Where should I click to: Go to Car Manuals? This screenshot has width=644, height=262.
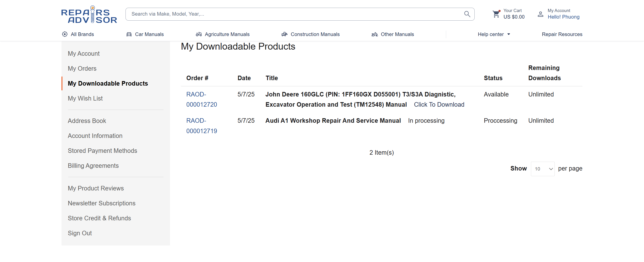149,34
